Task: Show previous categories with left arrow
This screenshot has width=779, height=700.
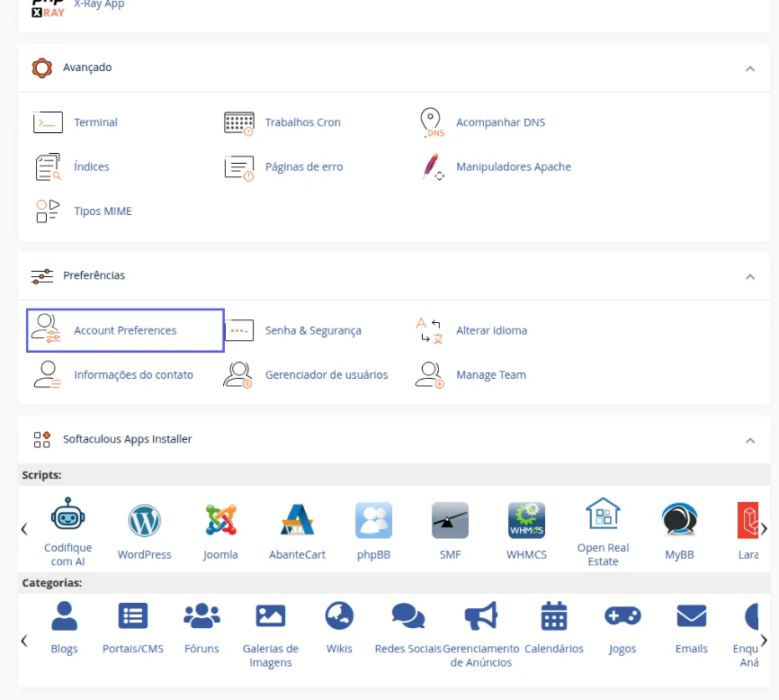Action: [24, 641]
